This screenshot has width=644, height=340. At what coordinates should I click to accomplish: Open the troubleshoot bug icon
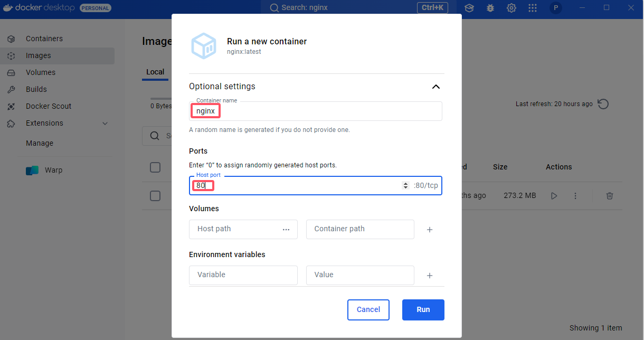coord(490,8)
